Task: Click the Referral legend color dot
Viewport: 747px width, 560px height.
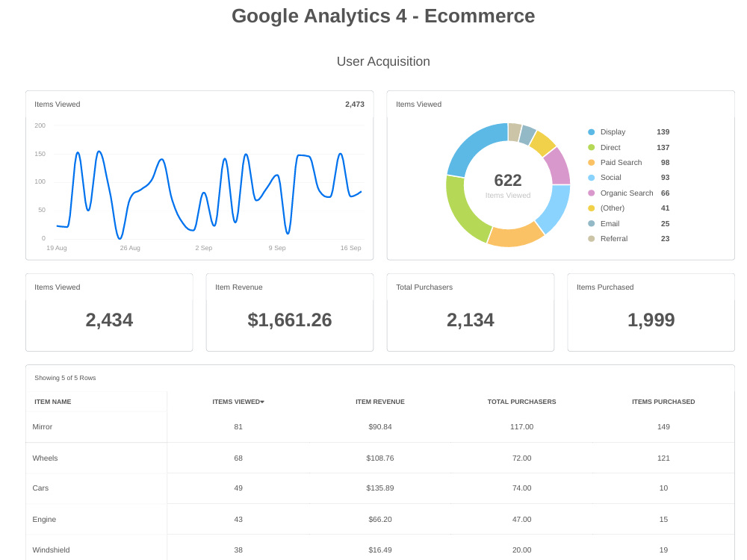Action: 591,239
